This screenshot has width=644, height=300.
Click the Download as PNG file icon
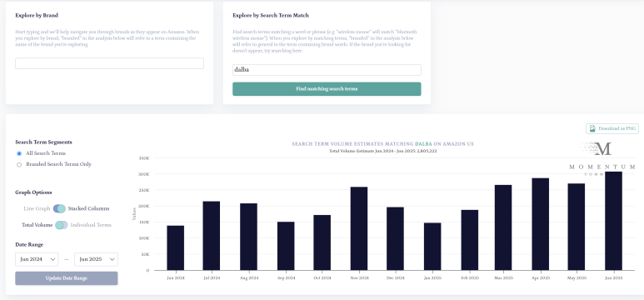[592, 128]
